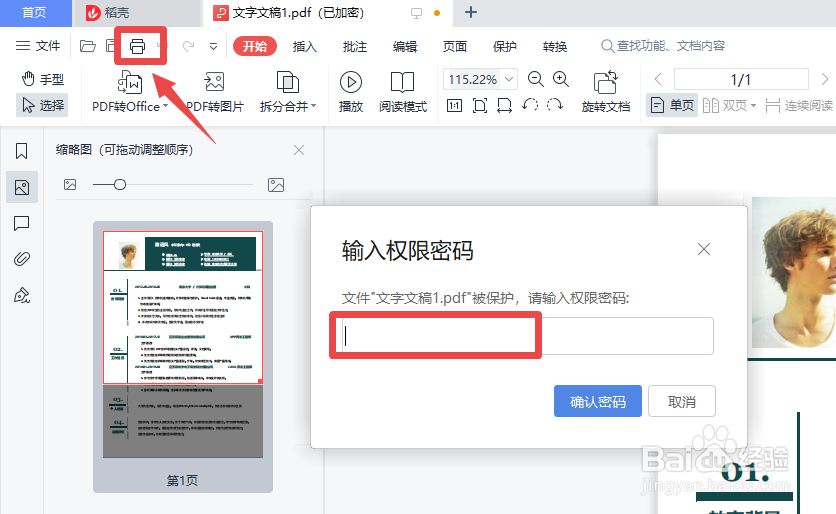
Task: Switch to the 转换 tab
Action: [554, 46]
